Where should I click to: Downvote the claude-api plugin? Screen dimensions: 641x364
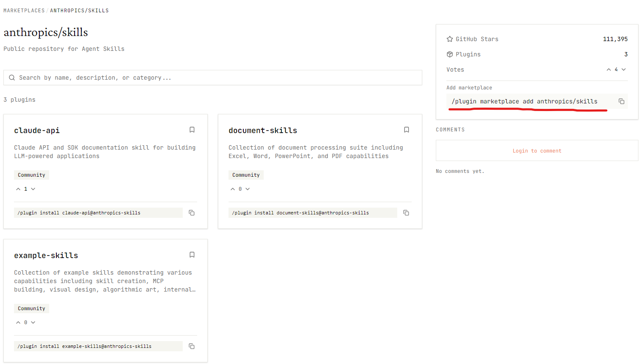pyautogui.click(x=33, y=189)
